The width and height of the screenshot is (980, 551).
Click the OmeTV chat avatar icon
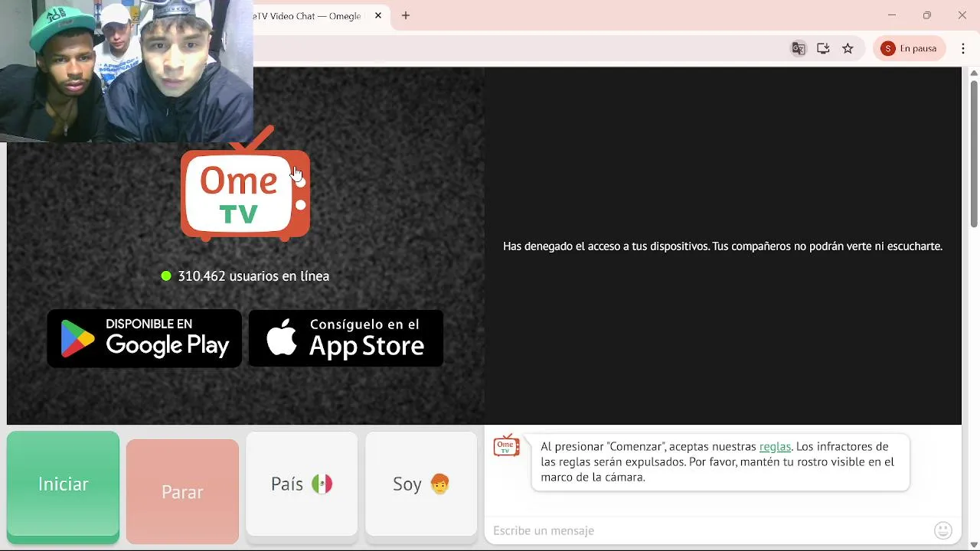coord(506,445)
